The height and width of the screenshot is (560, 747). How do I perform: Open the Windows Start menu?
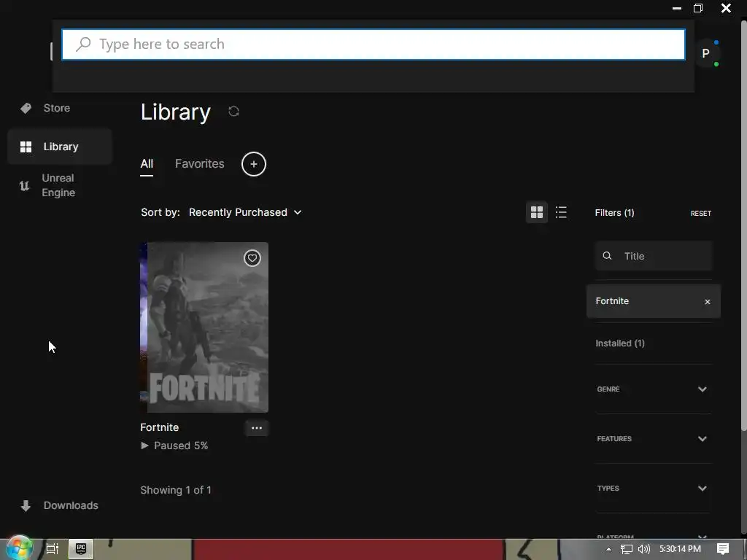(x=19, y=548)
